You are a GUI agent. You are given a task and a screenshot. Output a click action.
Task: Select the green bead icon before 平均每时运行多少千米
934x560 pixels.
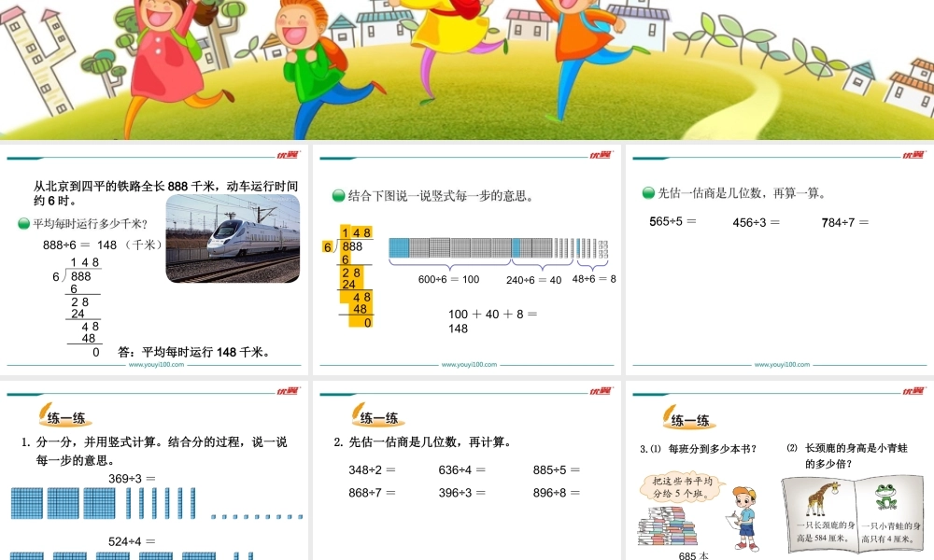coord(21,221)
